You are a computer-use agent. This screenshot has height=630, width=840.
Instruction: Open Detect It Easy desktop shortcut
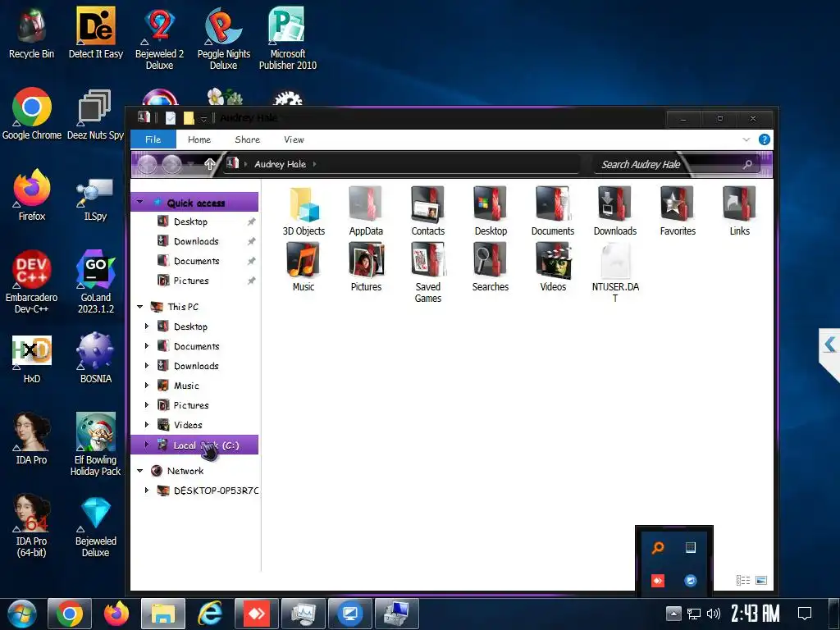click(x=96, y=32)
